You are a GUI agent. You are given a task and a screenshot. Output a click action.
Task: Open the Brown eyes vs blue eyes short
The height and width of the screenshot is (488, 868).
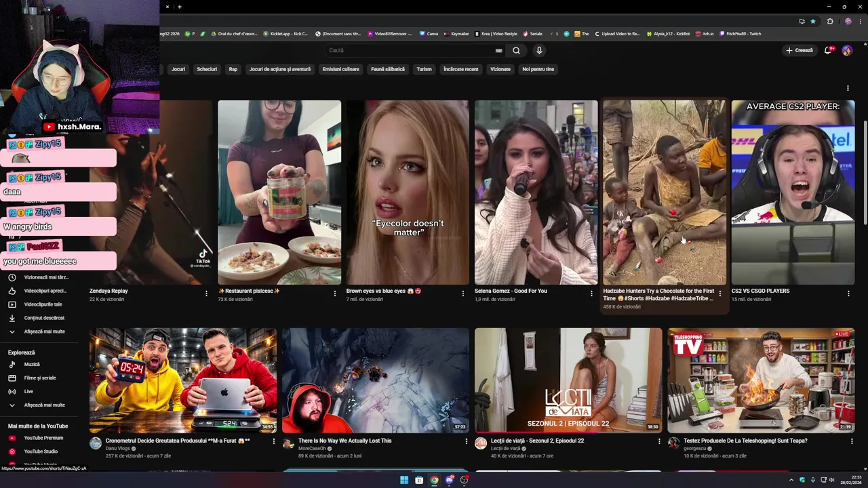click(x=408, y=192)
